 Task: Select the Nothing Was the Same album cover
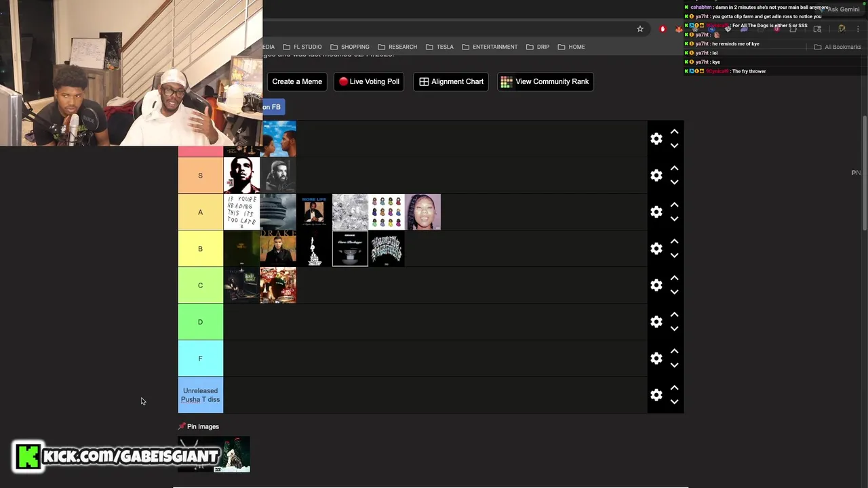[279, 138]
